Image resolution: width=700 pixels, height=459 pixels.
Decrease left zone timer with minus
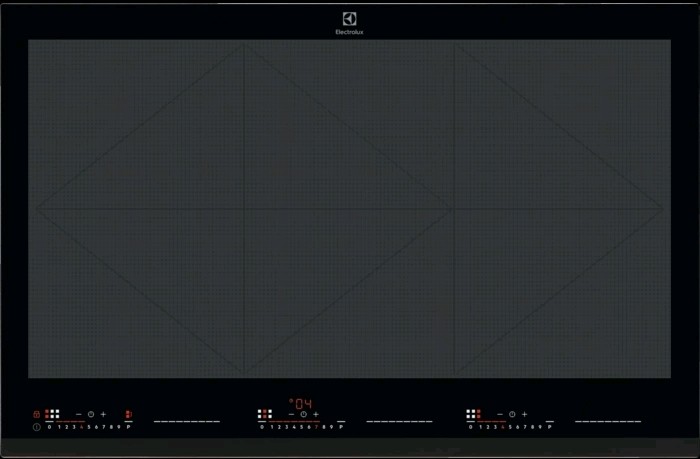[x=79, y=414]
